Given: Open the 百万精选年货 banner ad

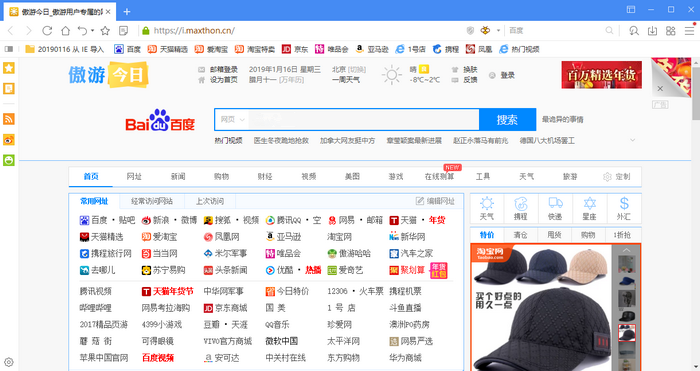Looking at the screenshot, I should [x=601, y=75].
